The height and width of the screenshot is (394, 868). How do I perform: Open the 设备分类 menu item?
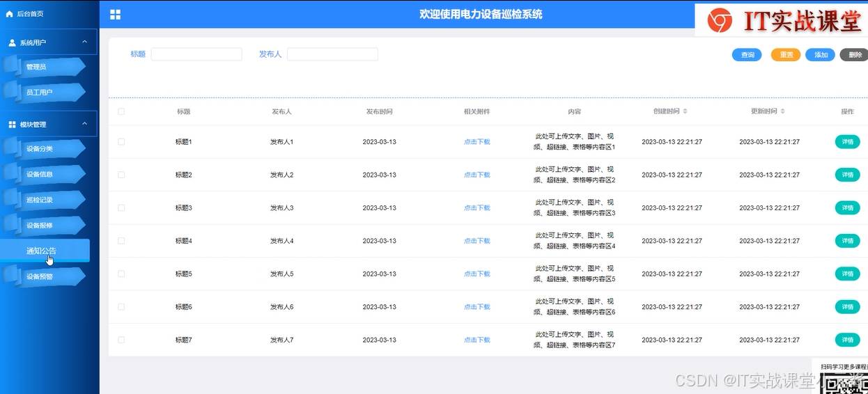pyautogui.click(x=40, y=148)
